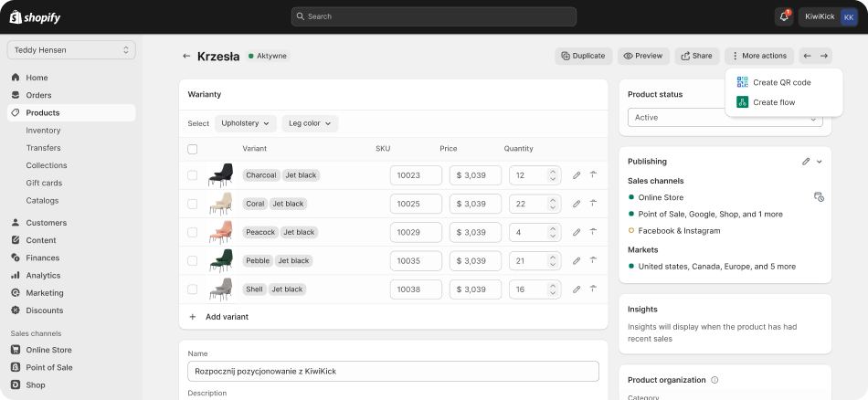Open Point of Sale channel in sidebar
Viewport: 868px width, 400px height.
click(x=48, y=367)
